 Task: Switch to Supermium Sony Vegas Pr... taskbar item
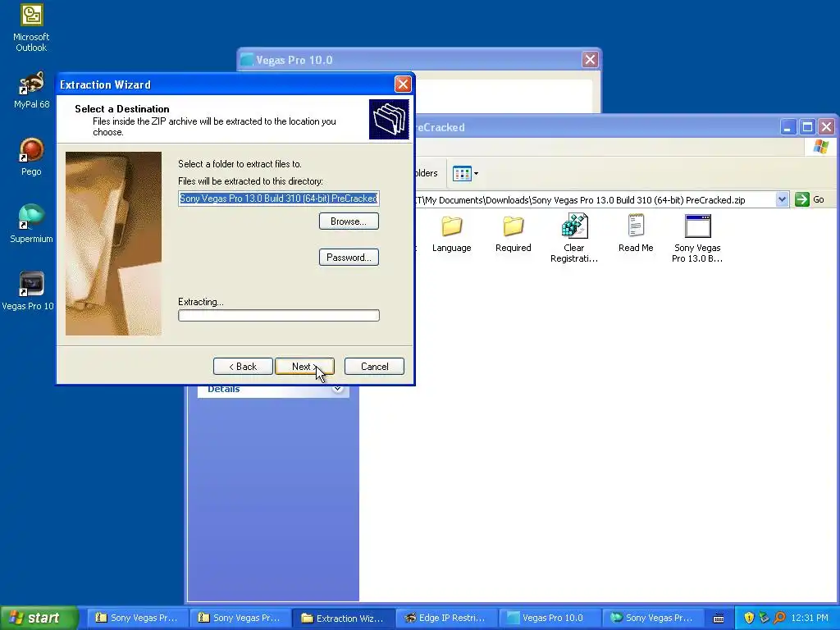[652, 619]
